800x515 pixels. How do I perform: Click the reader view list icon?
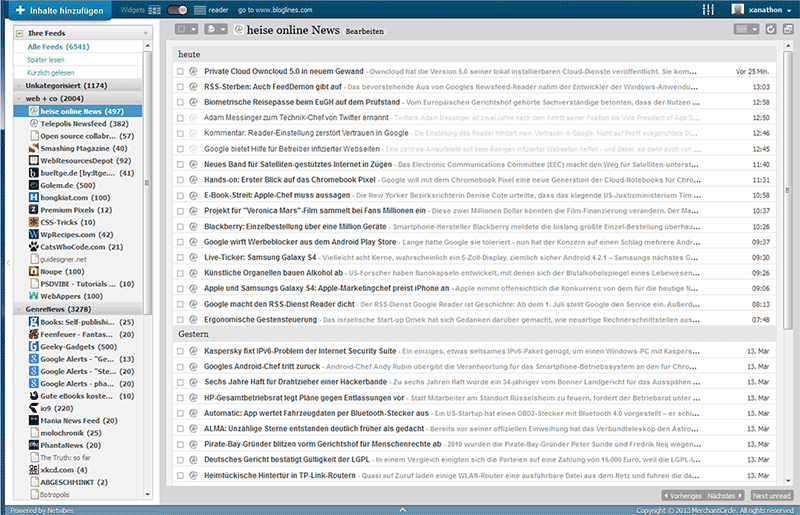(x=200, y=10)
